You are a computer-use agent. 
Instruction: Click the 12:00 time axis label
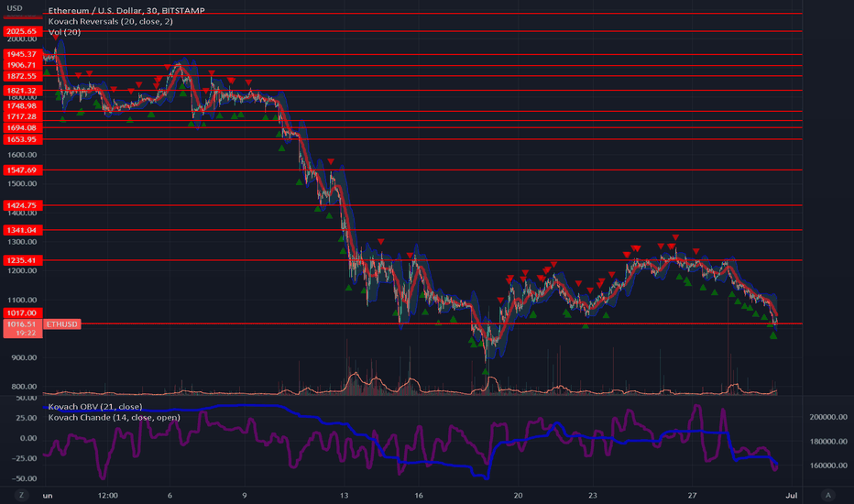click(x=108, y=495)
